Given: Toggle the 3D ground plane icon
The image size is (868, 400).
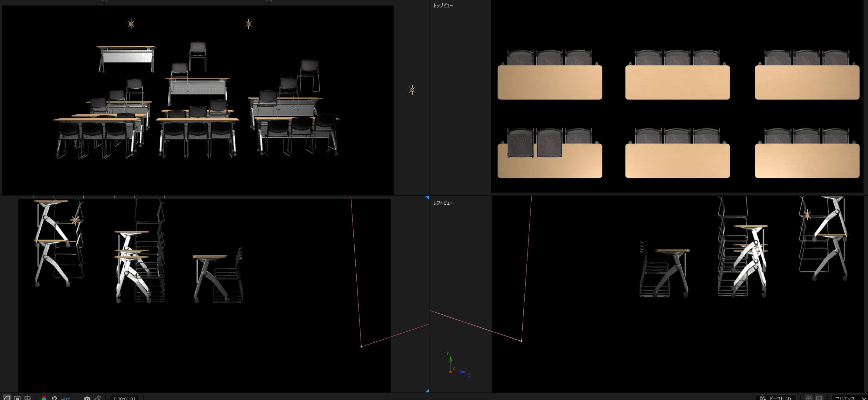Looking at the screenshot, I should (809, 398).
